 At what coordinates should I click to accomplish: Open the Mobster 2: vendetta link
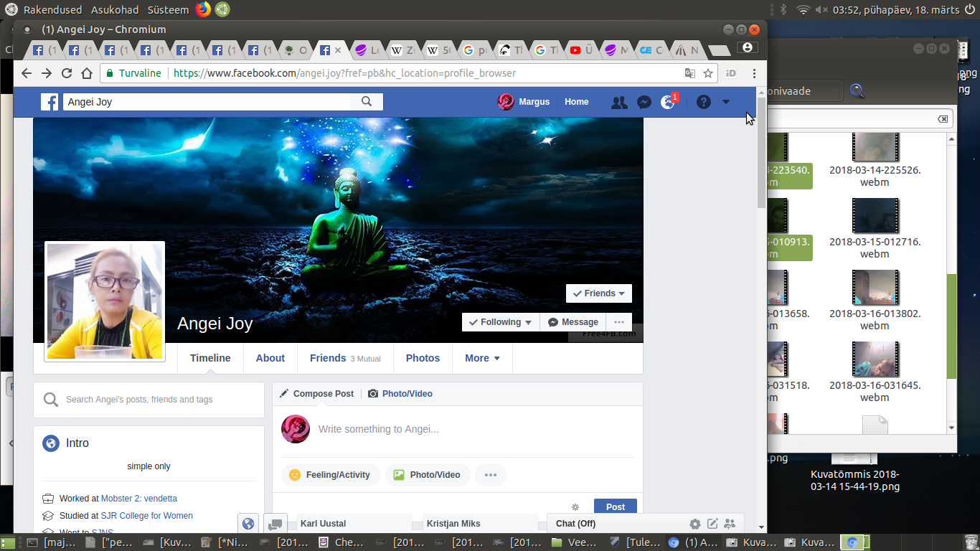pos(139,499)
